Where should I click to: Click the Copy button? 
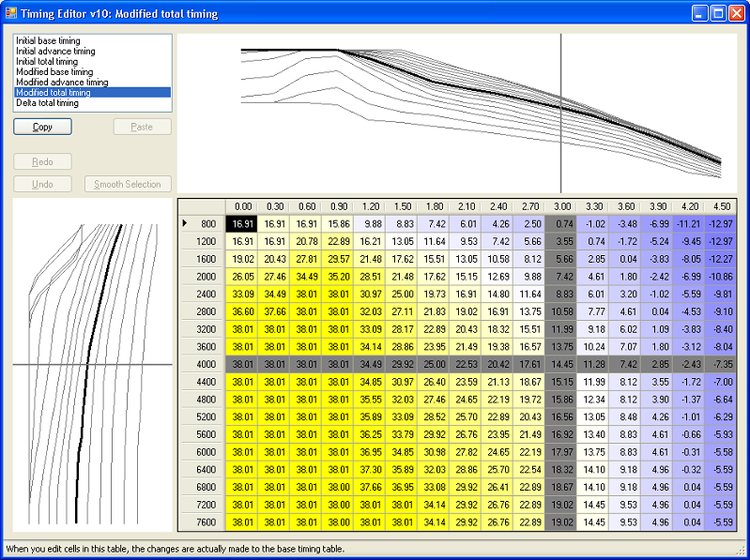coord(42,127)
